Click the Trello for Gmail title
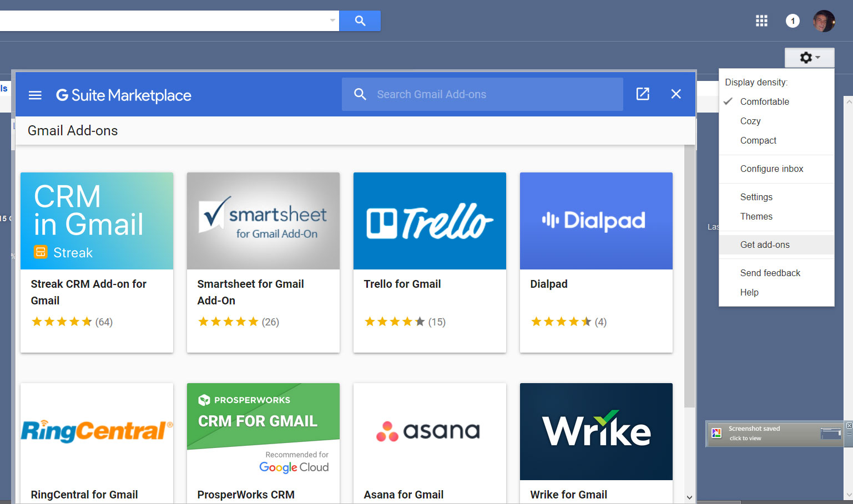This screenshot has height=504, width=853. 402,284
